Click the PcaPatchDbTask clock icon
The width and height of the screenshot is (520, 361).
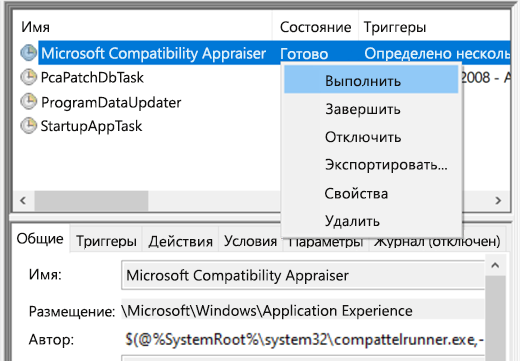(x=29, y=77)
